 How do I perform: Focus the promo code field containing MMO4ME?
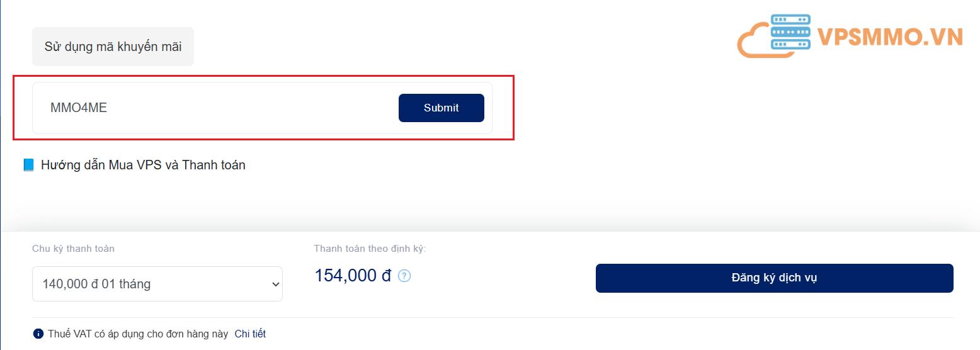point(214,108)
